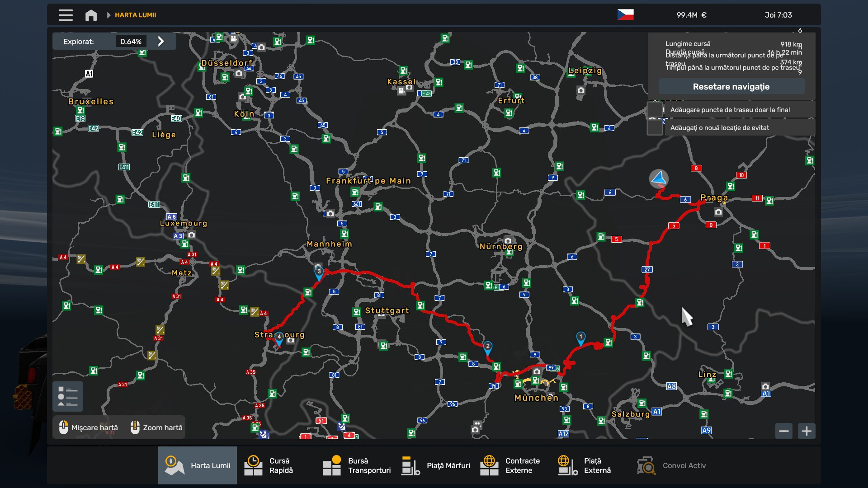Select waypoint marker 2 on route
The width and height of the screenshot is (868, 488).
[x=487, y=347]
